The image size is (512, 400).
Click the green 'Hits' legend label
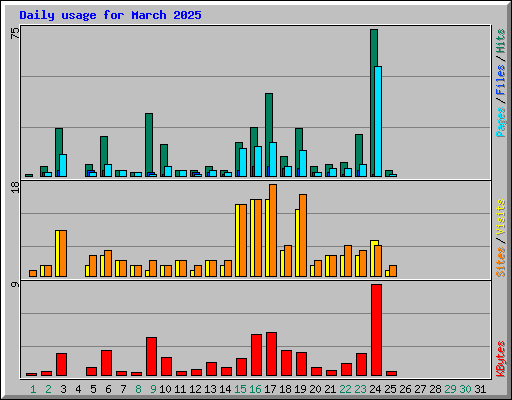point(500,41)
